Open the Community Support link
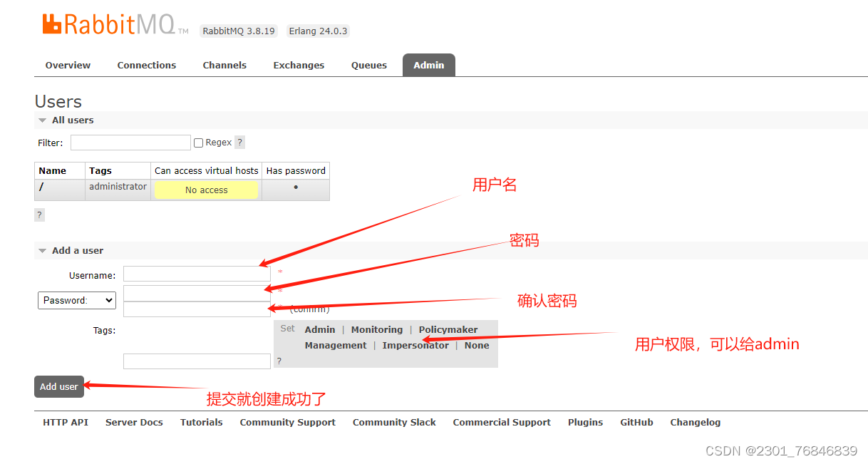The image size is (868, 464). 287,422
